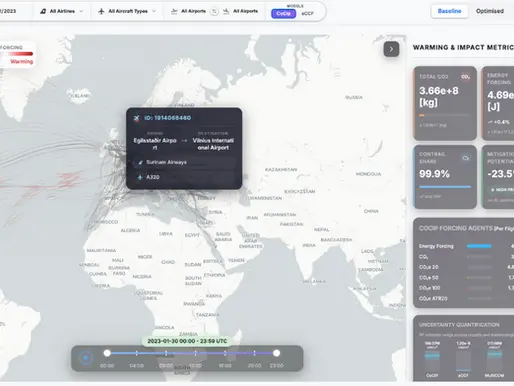Click the Surinam Airways row
Screen dimensions: 514x386
point(184,162)
